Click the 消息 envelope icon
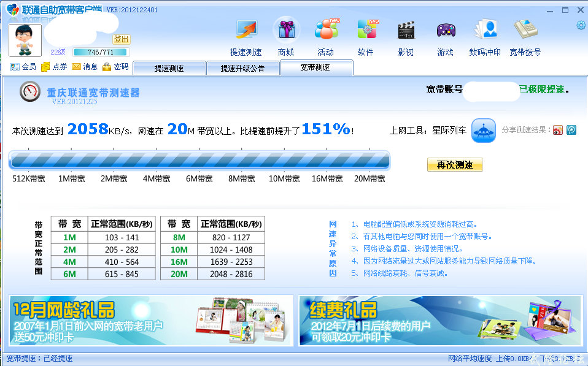The image size is (588, 366). (76, 67)
